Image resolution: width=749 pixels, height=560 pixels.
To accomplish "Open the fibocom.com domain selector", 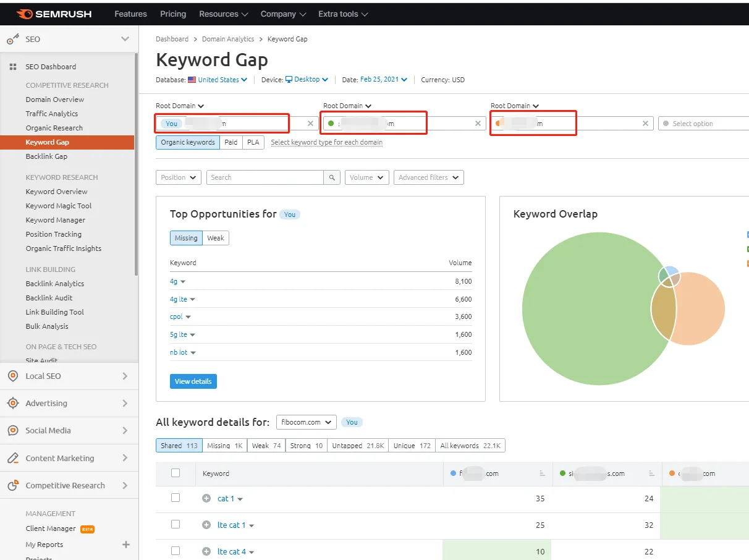I will pyautogui.click(x=307, y=422).
